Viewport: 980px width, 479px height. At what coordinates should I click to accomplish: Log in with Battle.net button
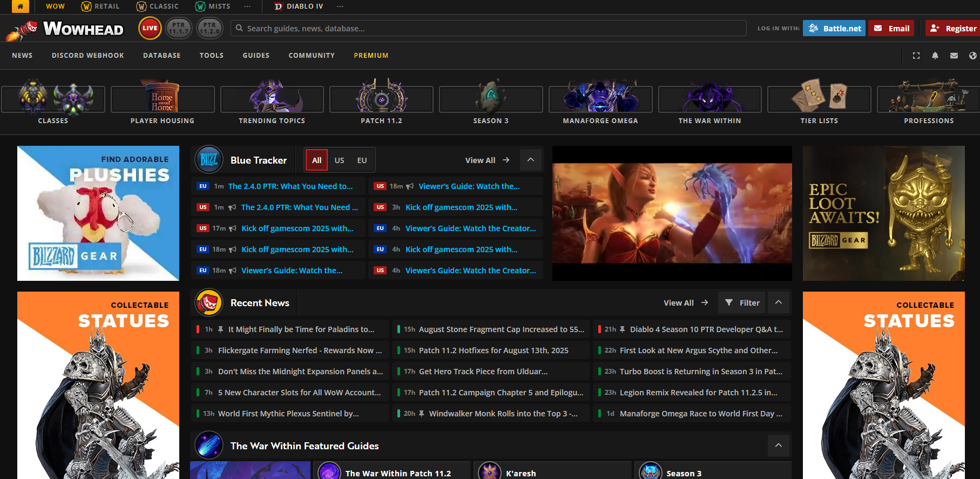[x=834, y=28]
